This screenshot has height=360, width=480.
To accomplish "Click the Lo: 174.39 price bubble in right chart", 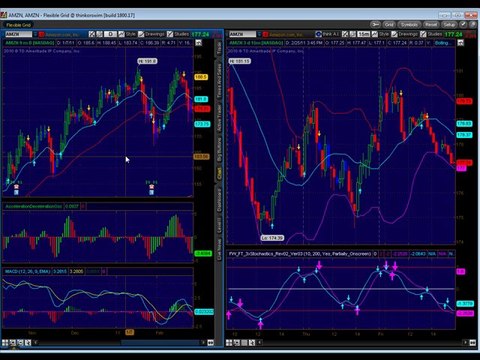I will click(272, 238).
